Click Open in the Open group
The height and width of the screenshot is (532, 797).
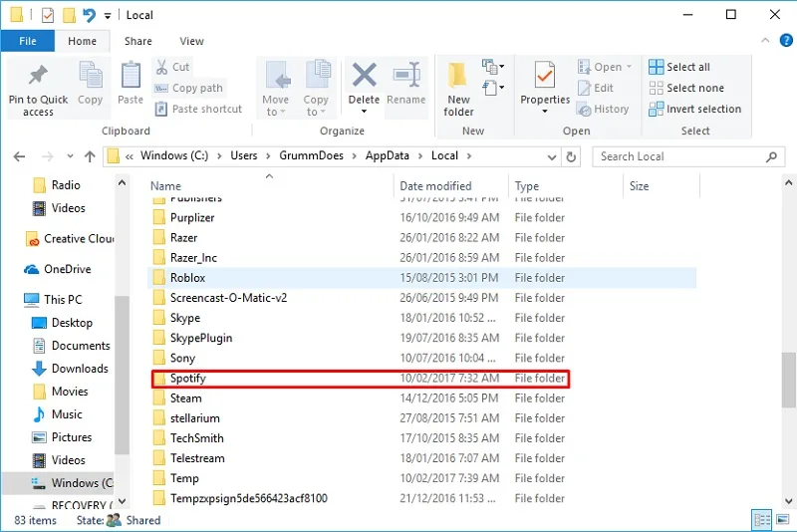pos(605,67)
